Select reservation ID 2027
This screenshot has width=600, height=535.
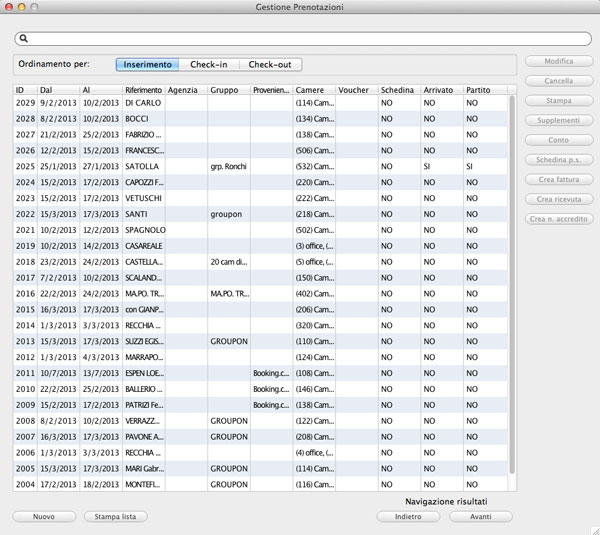[x=25, y=135]
